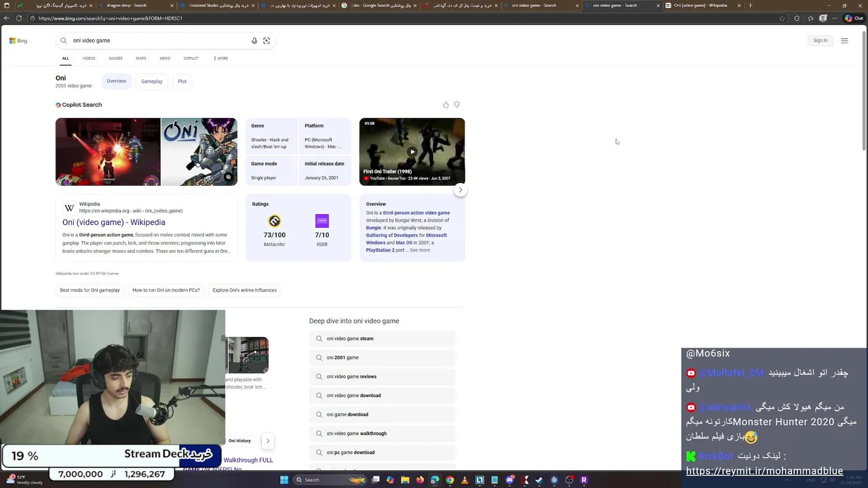
Task: Click the Sign in button
Action: point(821,41)
